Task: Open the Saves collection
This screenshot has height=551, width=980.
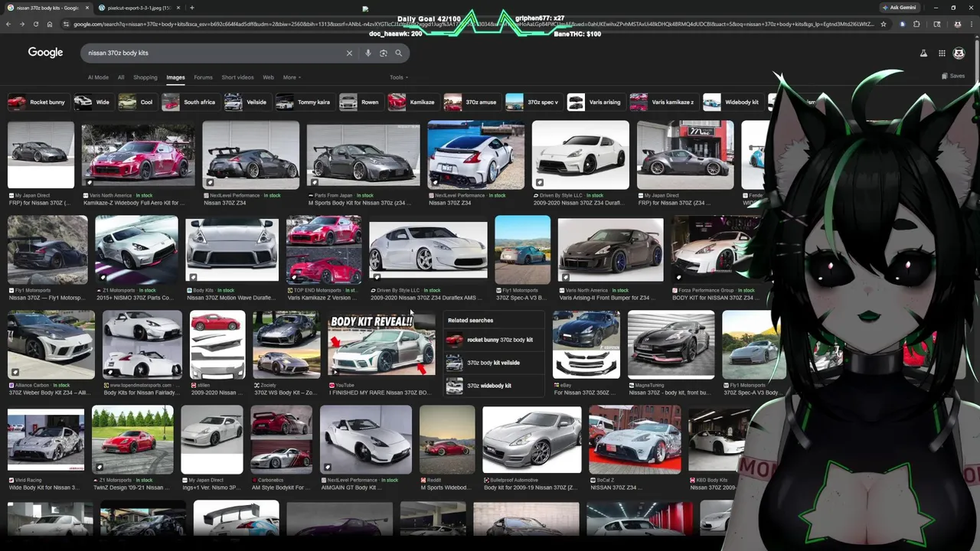Action: point(953,76)
